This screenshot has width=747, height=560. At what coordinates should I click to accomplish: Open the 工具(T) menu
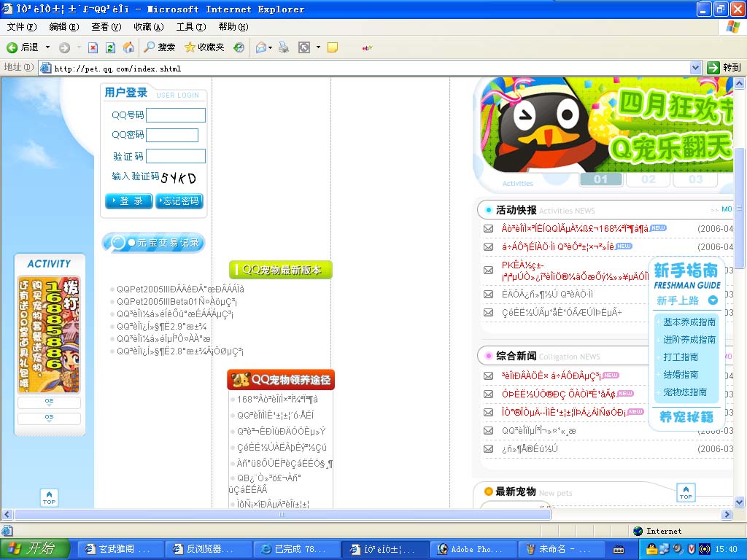[x=190, y=27]
